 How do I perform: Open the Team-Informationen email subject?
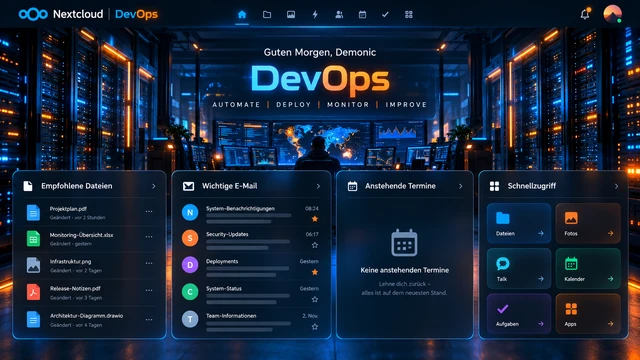(231, 316)
